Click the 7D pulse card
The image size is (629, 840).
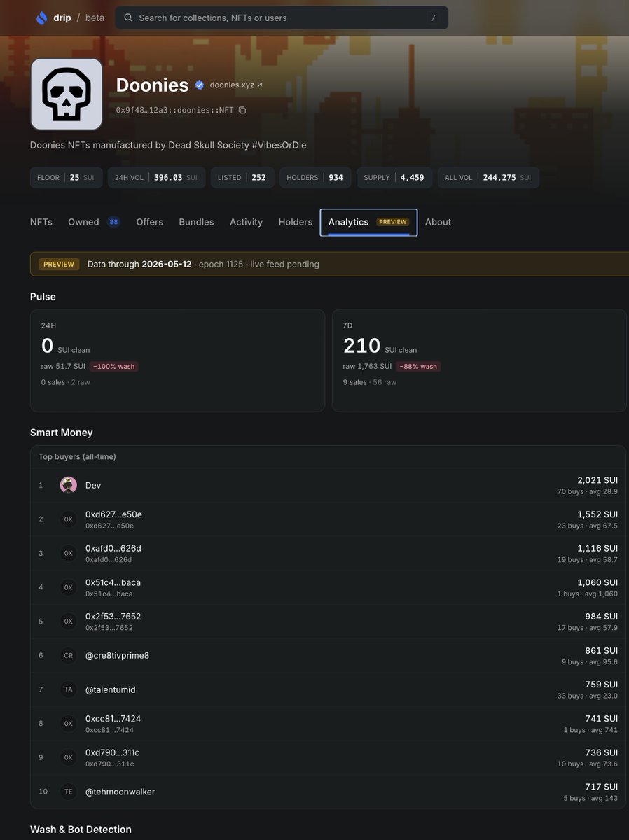(479, 360)
